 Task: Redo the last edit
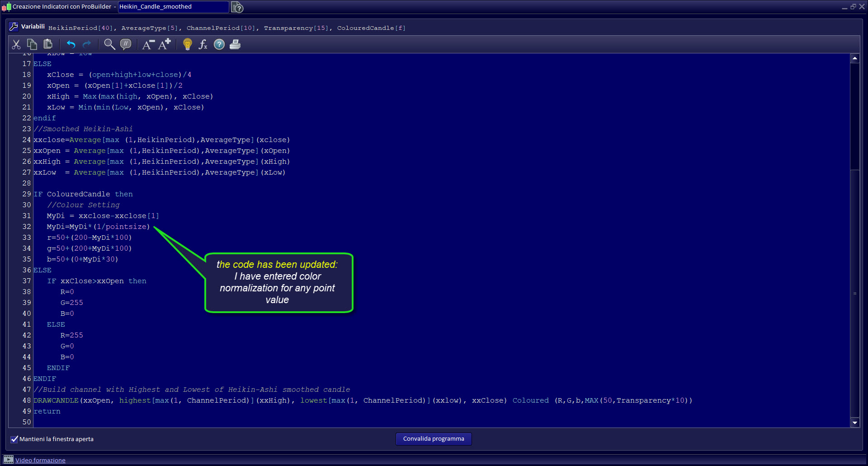pyautogui.click(x=87, y=44)
